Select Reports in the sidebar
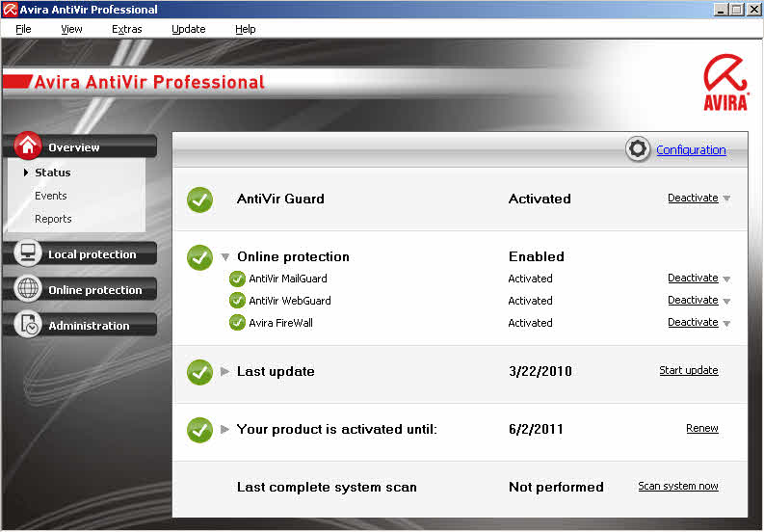Image resolution: width=764 pixels, height=532 pixels. tap(53, 219)
